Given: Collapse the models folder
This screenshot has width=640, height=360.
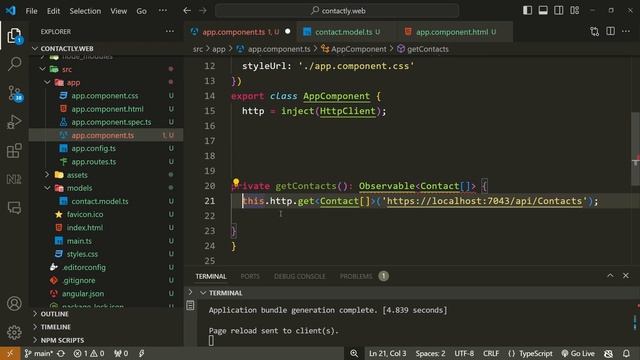Looking at the screenshot, I should coord(47,188).
